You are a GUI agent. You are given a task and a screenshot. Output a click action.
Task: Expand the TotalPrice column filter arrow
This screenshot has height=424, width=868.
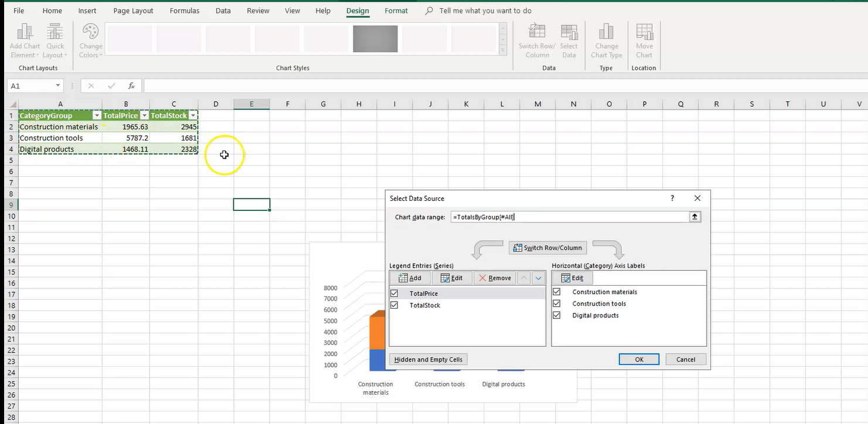coord(144,116)
